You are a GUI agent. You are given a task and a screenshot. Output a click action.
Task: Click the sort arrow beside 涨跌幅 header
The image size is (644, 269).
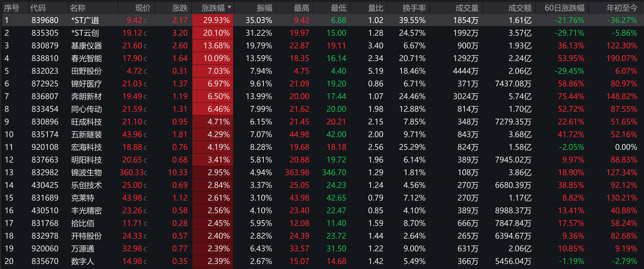click(x=229, y=7)
